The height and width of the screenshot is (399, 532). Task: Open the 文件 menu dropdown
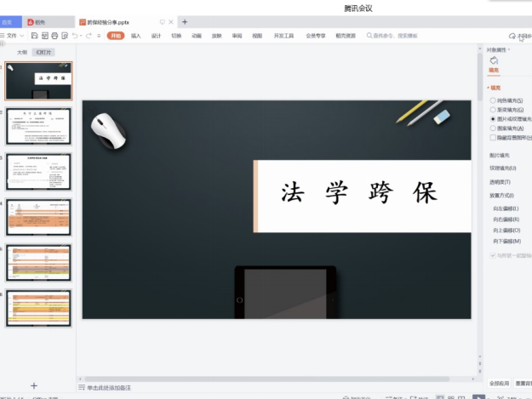tap(14, 36)
